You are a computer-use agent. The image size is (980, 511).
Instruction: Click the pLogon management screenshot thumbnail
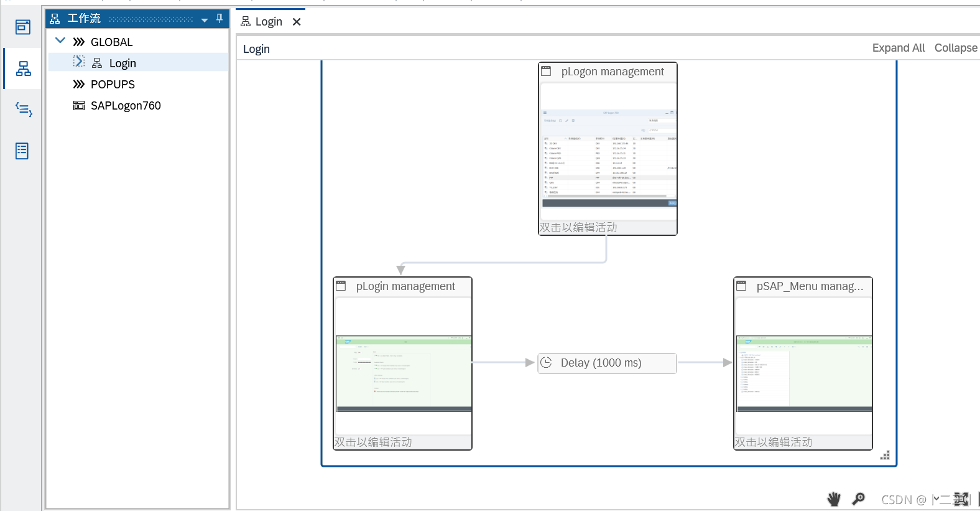609,159
